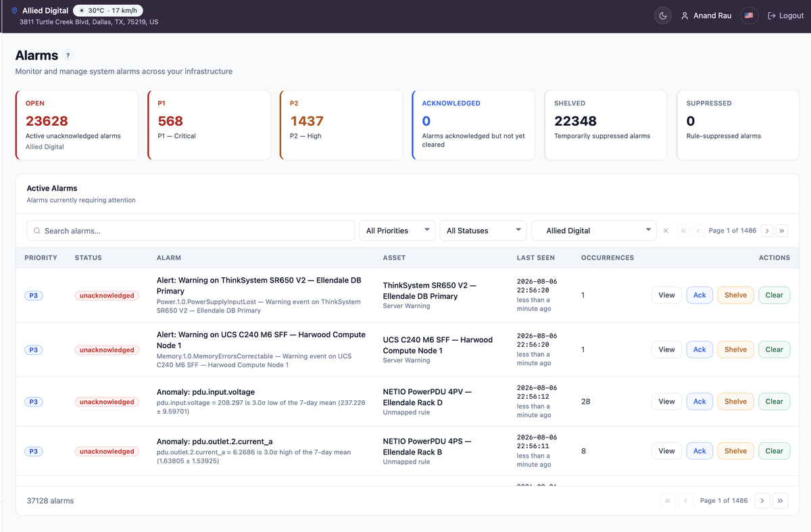Image resolution: width=811 pixels, height=532 pixels.
Task: Shelve the pdu.outlet.2.current_a anomaly alarm
Action: coord(735,451)
